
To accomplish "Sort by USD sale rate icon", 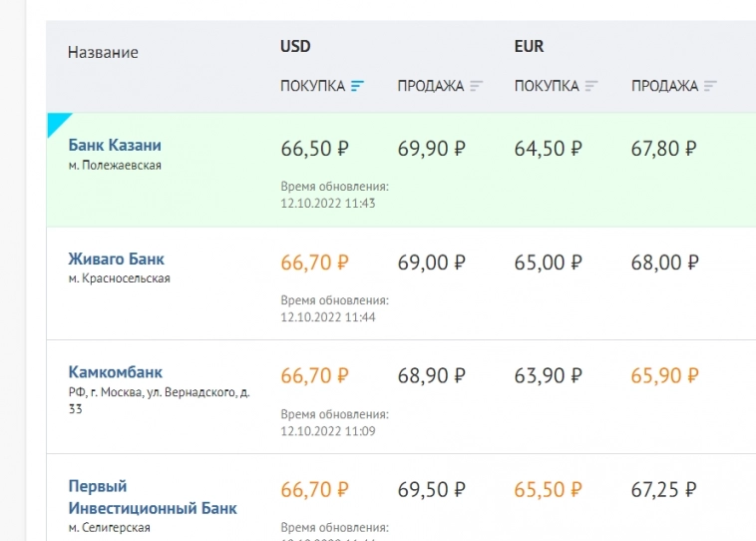I will [x=476, y=87].
